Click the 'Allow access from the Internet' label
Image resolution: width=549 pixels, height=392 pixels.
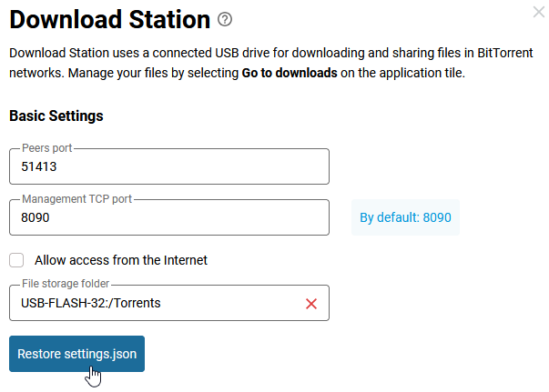(x=121, y=260)
